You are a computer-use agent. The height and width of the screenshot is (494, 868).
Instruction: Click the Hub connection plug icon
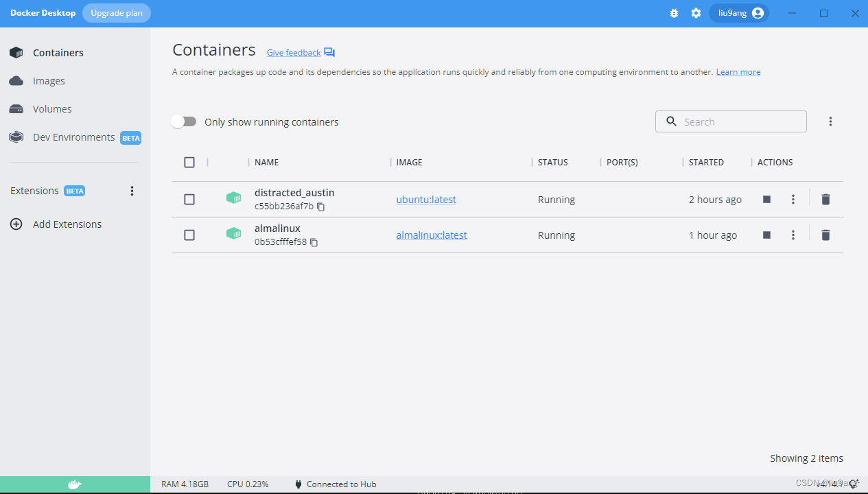pyautogui.click(x=298, y=484)
